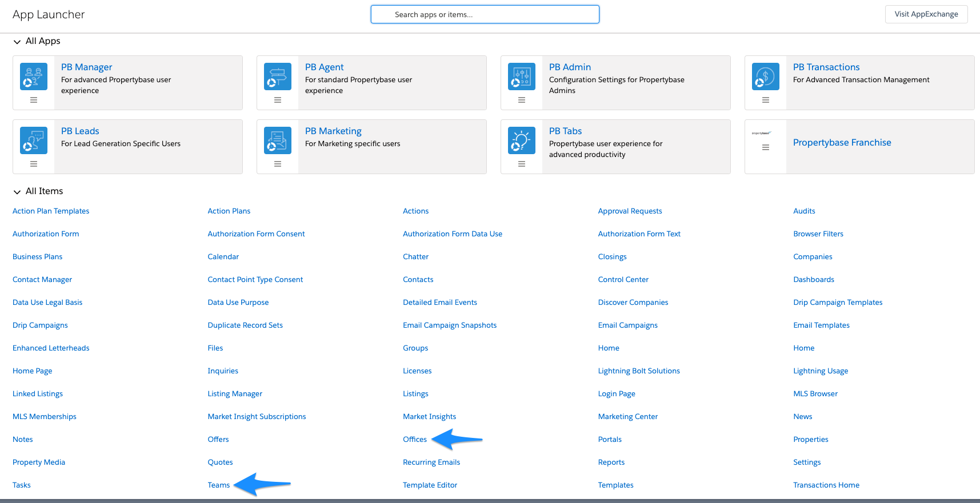Open the Audits item
The width and height of the screenshot is (980, 503).
[804, 211]
